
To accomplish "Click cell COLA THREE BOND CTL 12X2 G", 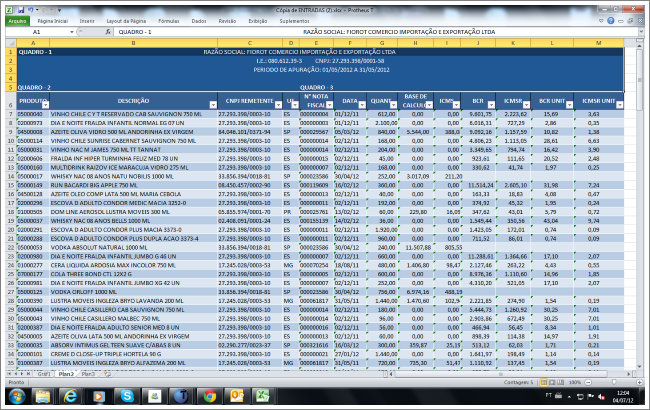I will point(133,274).
